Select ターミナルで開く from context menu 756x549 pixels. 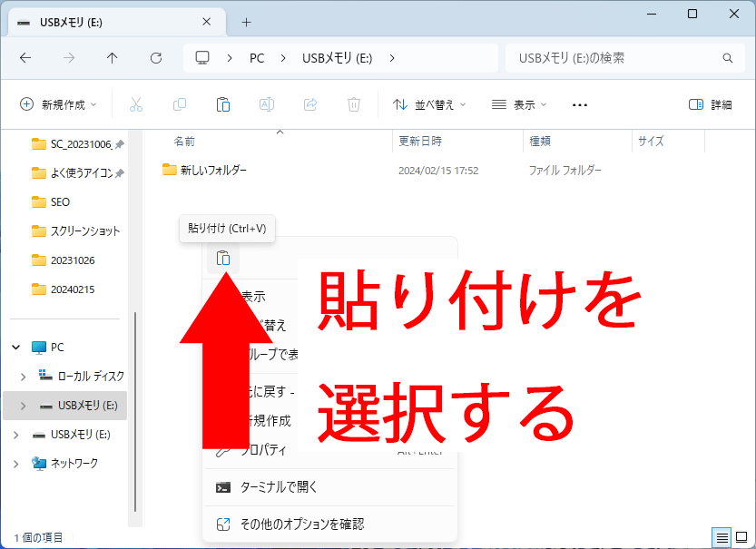pos(279,487)
